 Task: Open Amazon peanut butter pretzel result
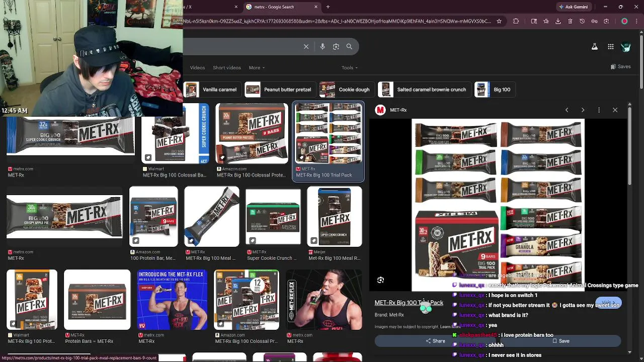pyautogui.click(x=252, y=133)
